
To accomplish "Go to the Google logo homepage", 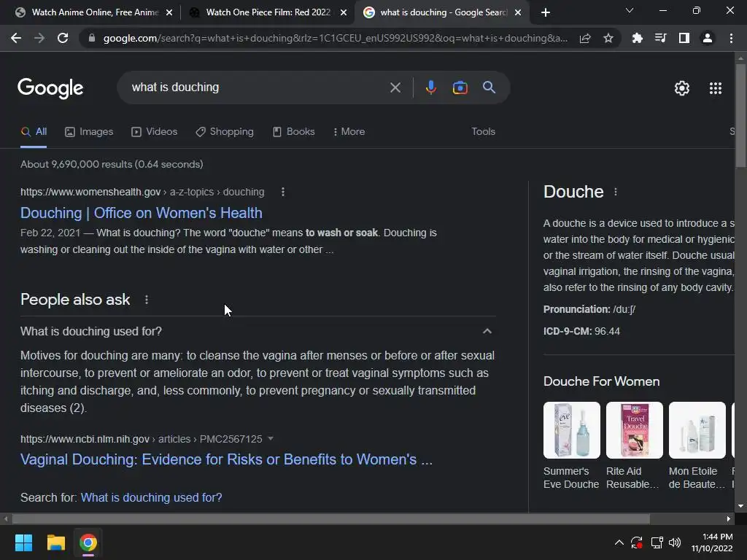I will [50, 88].
